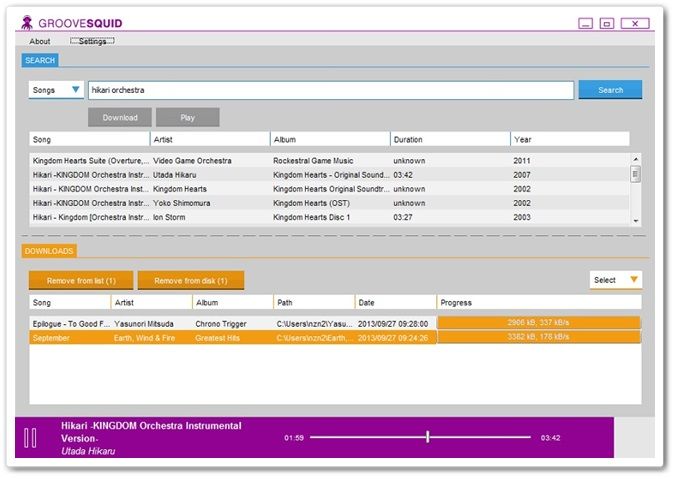Image resolution: width=676 pixels, height=479 pixels.
Task: Click the search text field
Action: click(x=331, y=90)
